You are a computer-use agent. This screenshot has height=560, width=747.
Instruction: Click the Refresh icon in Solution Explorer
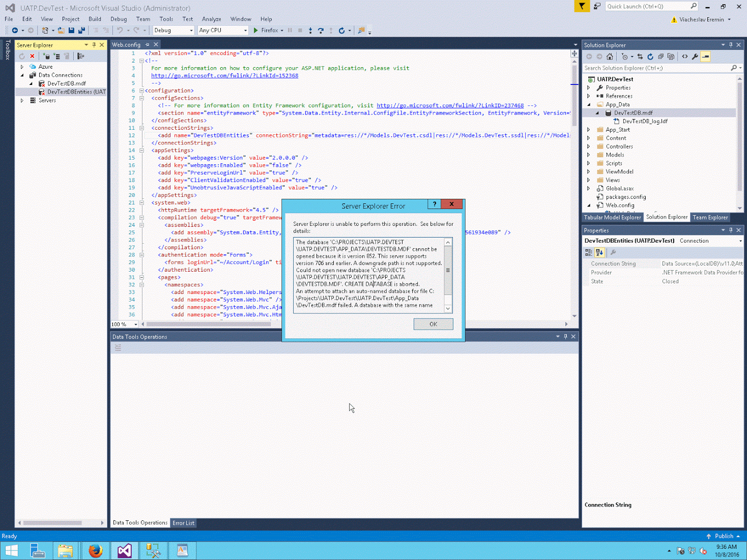click(x=650, y=56)
